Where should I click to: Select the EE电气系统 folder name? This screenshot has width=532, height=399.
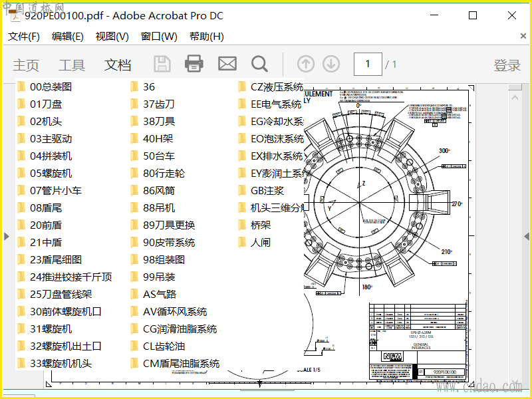276,104
